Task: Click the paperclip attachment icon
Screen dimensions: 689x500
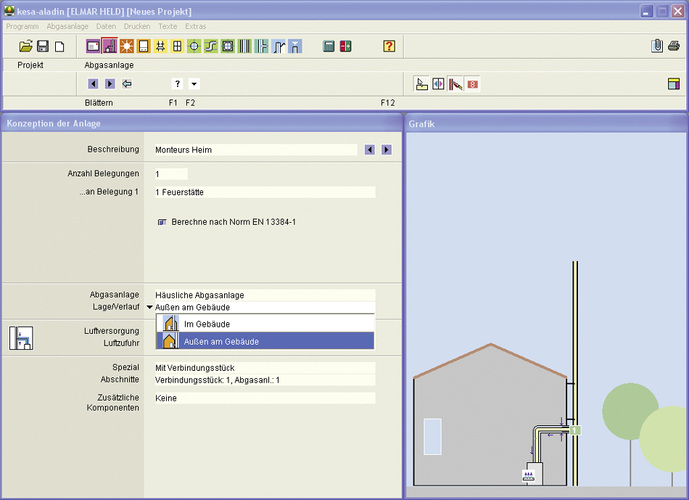Action: pos(657,46)
